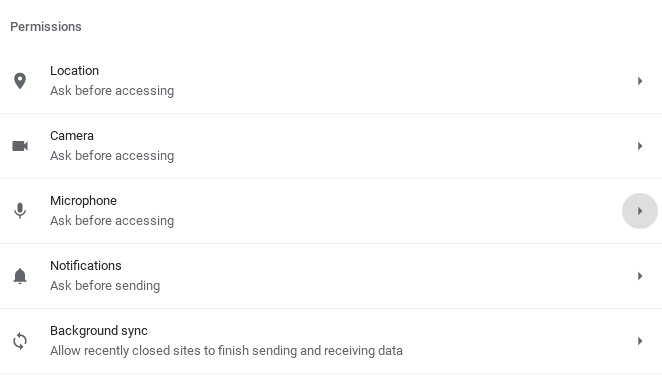
Task: Click the Notifications bell icon
Action: pyautogui.click(x=20, y=276)
